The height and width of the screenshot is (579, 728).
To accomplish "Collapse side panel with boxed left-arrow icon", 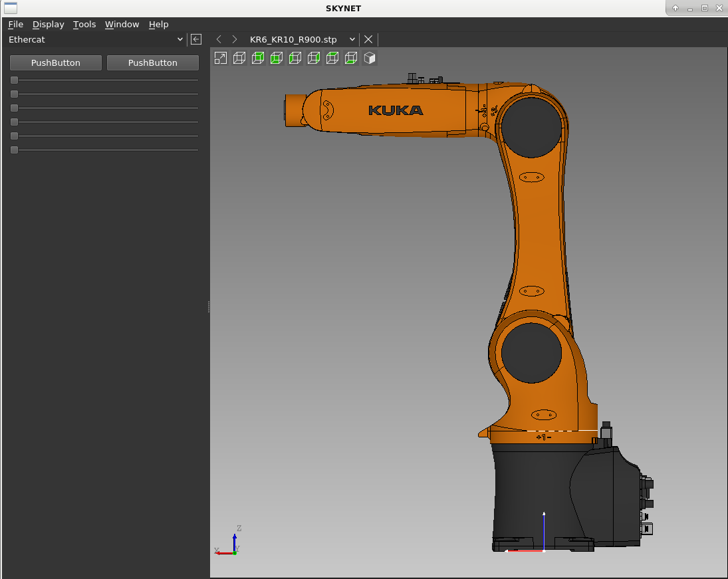I will pos(196,39).
